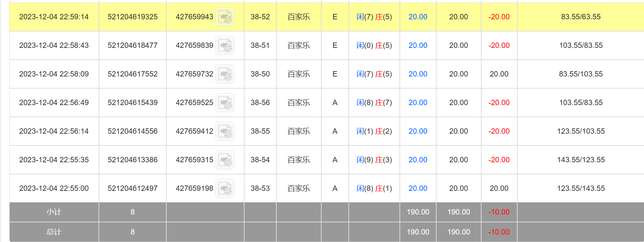Click bet amount 20.00 link in 22:56:49 row
This screenshot has width=644, height=242.
(418, 103)
